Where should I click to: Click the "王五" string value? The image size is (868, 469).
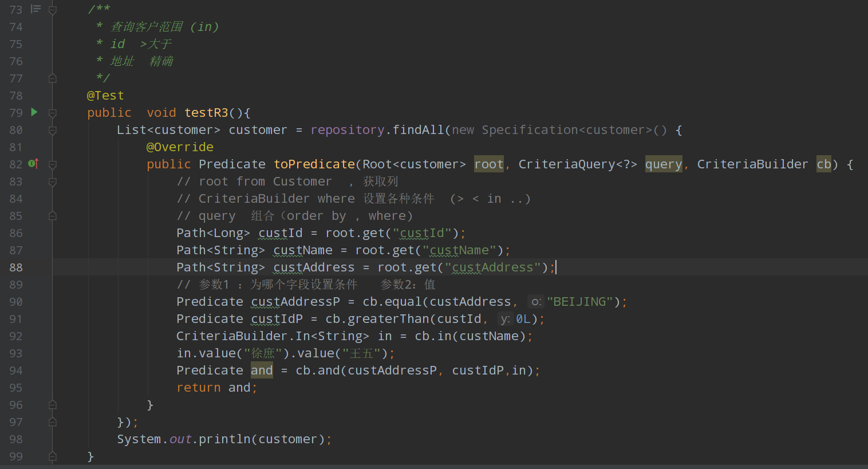(361, 353)
